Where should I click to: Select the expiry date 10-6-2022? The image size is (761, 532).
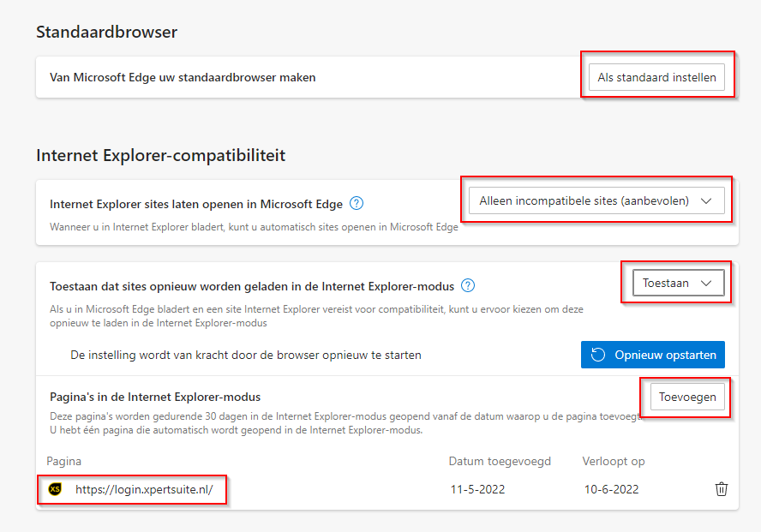click(612, 489)
